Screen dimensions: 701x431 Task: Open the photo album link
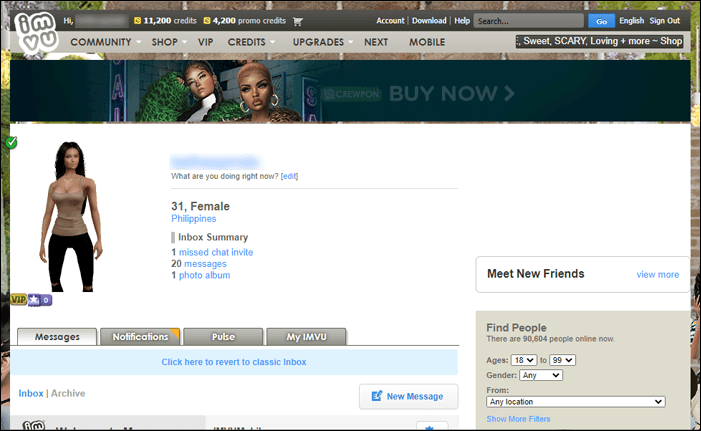pyautogui.click(x=204, y=275)
